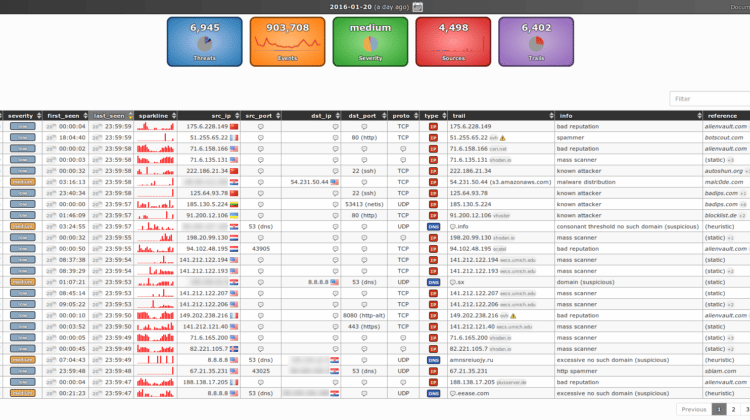
Task: Click DNS type icon in amnsreiuojy.ru row
Action: tap(433, 360)
